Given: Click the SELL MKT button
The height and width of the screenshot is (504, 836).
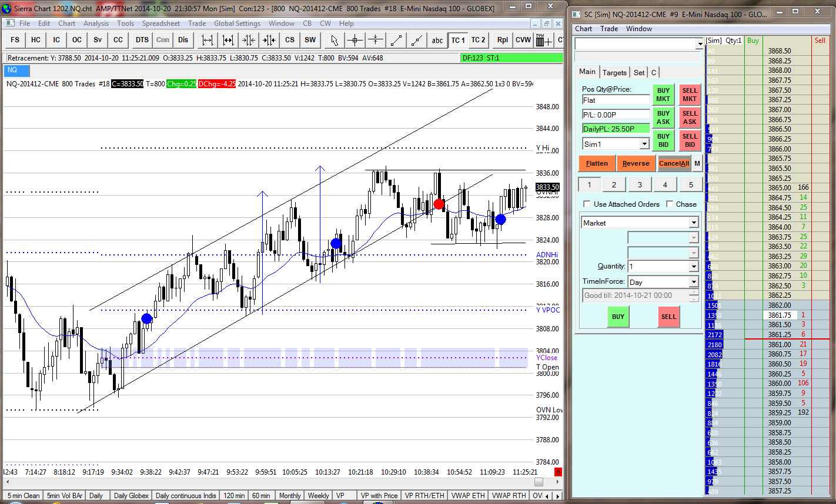Looking at the screenshot, I should tap(690, 95).
